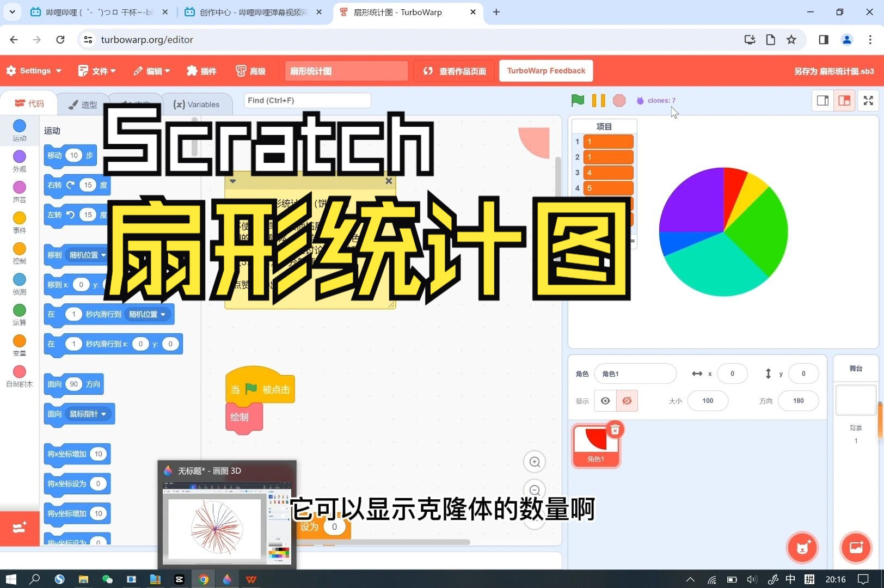Click 另存为 扇形统计图.sb3

[834, 71]
